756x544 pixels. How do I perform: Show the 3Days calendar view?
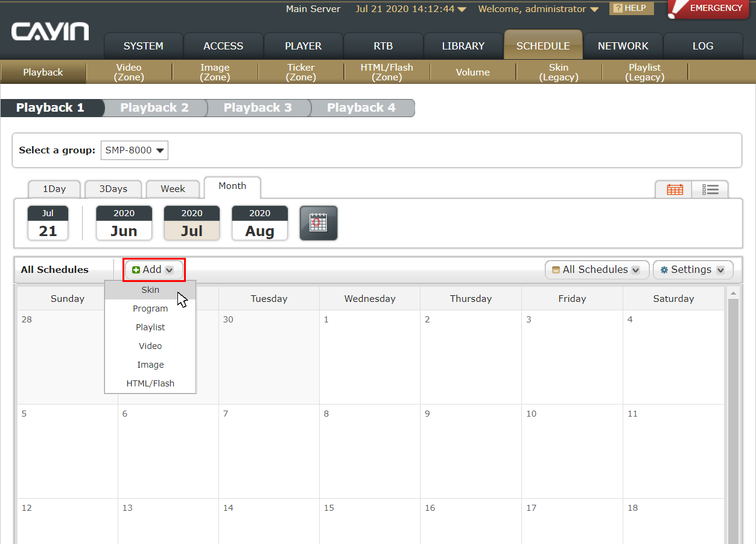pyautogui.click(x=113, y=189)
